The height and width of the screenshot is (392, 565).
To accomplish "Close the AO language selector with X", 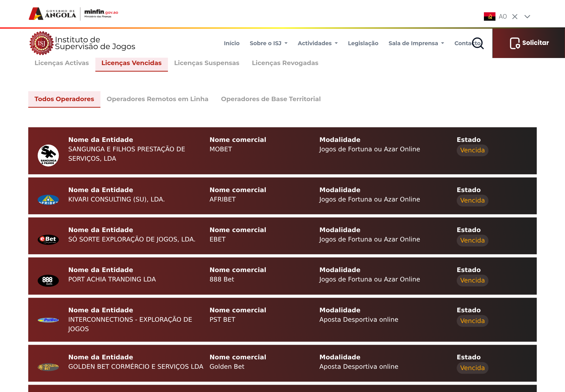I will [x=515, y=16].
